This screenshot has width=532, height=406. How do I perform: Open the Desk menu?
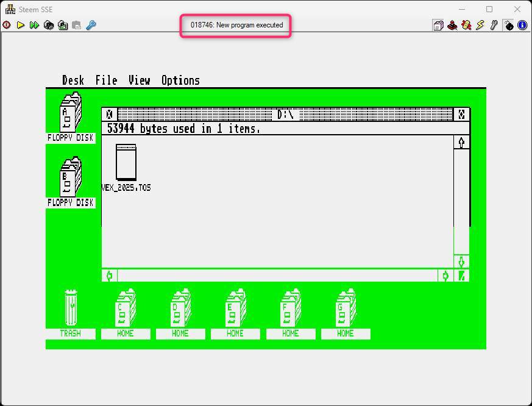(x=73, y=80)
